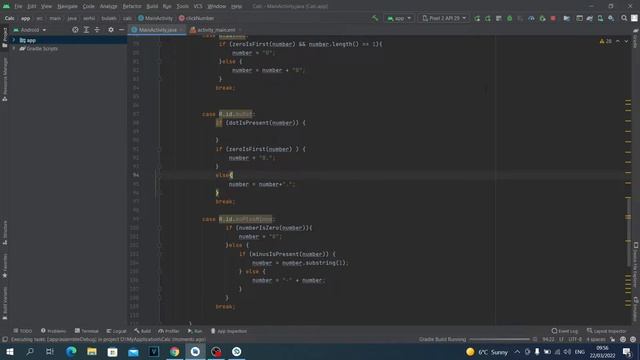Click the clickNumber breadcrumb in navigation bar
Screen dimensions: 640x360
196,18
